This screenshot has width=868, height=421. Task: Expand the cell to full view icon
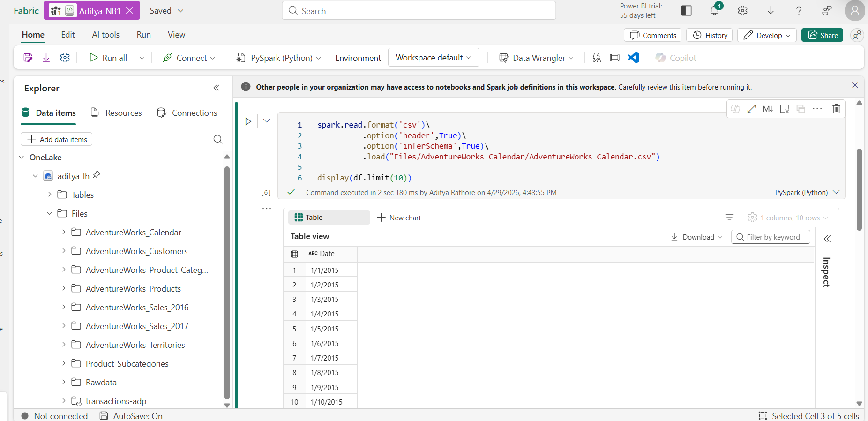(x=751, y=109)
